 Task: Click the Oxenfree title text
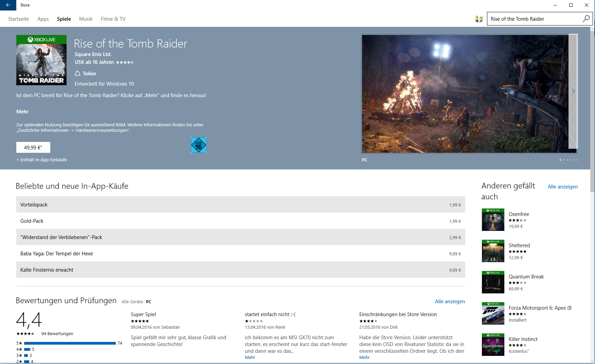[x=519, y=214]
